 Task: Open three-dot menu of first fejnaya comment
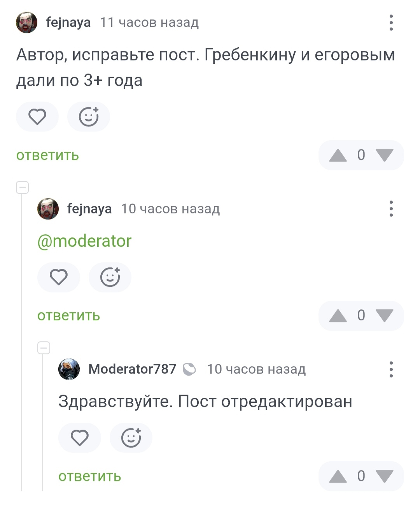tap(391, 23)
